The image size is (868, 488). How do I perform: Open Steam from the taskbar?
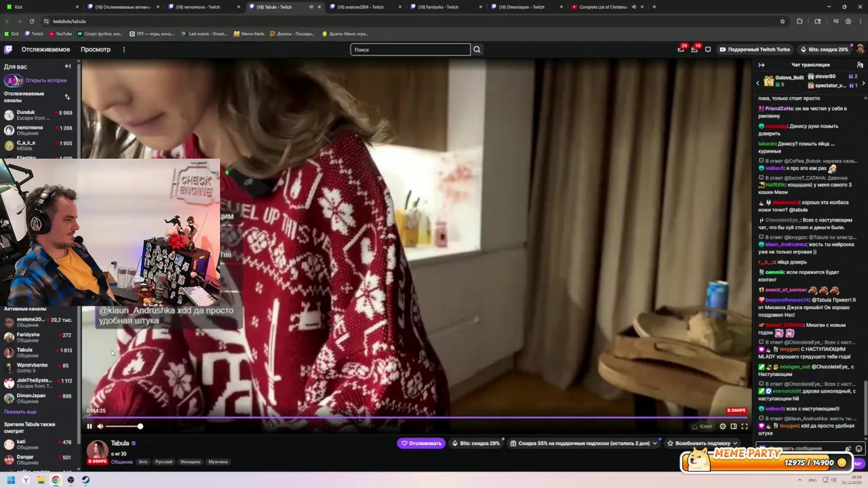point(85,480)
